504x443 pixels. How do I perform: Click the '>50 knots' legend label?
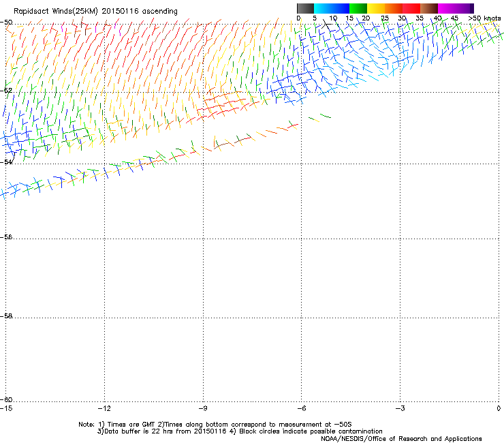click(484, 18)
